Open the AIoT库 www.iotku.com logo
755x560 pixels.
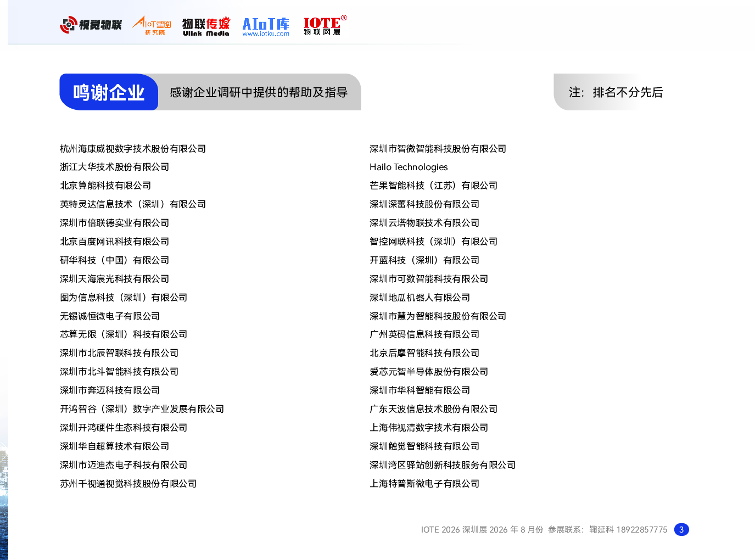[266, 27]
